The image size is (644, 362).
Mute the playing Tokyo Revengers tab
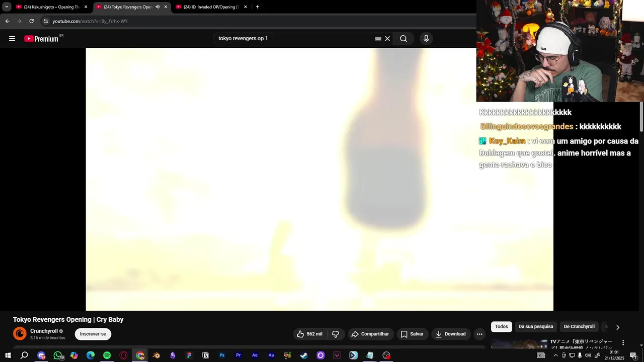click(x=157, y=7)
